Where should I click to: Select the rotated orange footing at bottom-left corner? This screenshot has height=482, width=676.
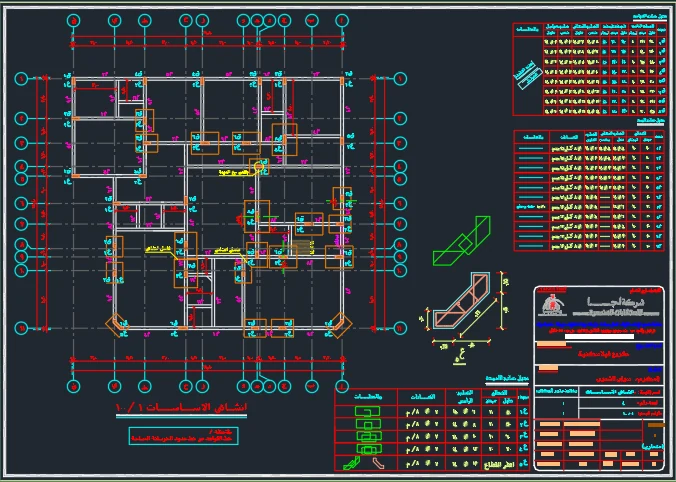pos(117,324)
